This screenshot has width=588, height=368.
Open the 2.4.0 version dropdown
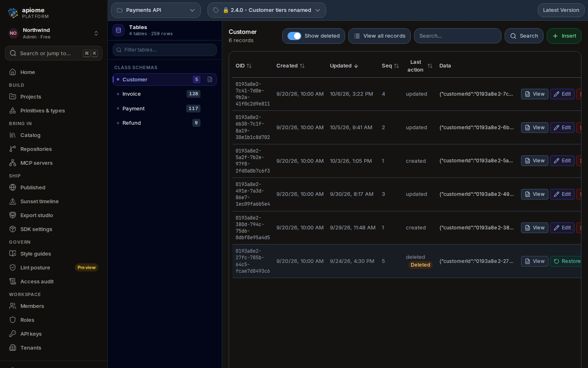pos(267,10)
